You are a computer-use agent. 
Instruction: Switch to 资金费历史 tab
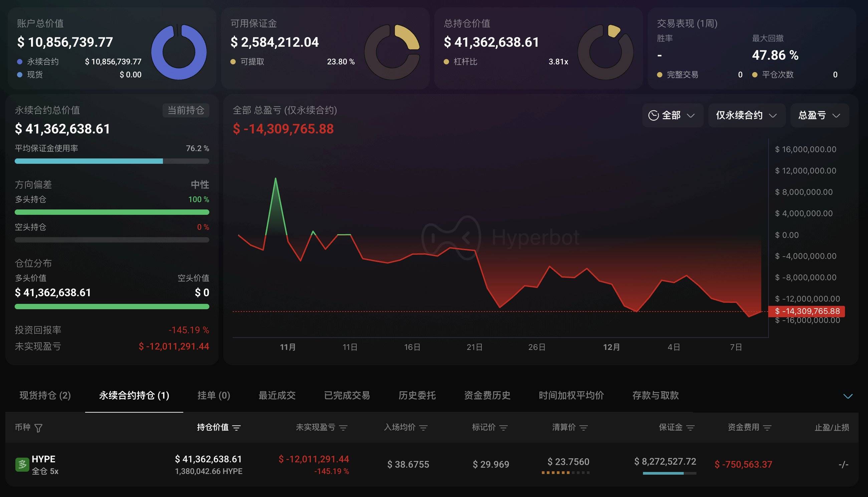[x=487, y=395]
